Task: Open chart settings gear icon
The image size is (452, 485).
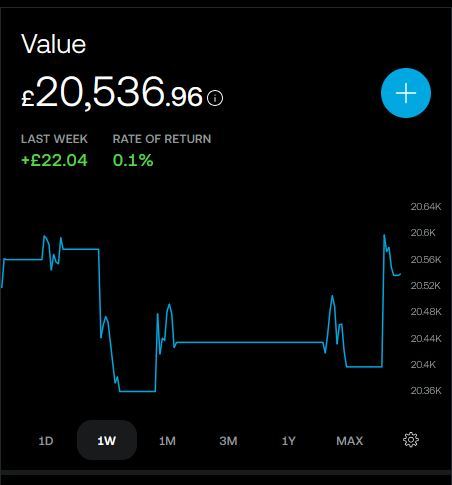Action: (411, 440)
